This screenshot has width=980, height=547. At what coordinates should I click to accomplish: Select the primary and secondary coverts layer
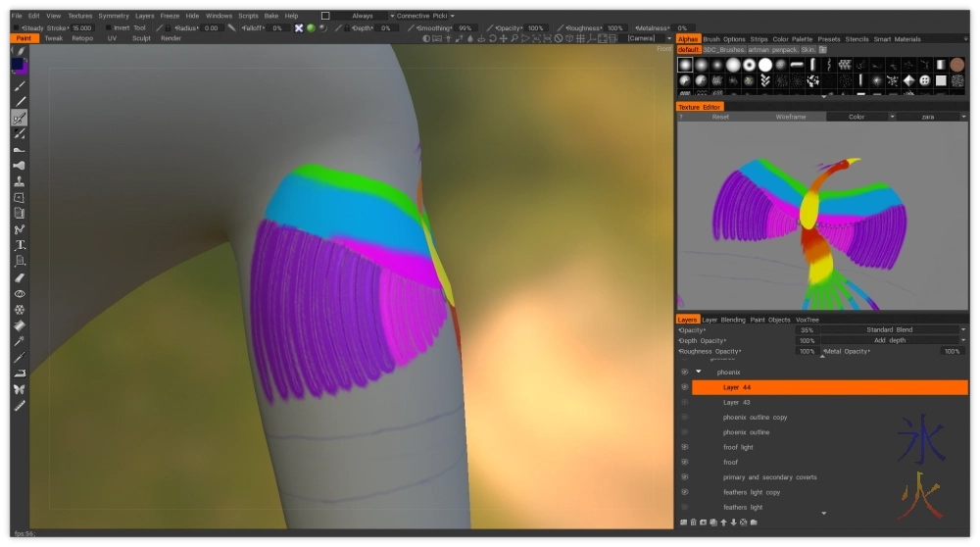click(x=769, y=477)
